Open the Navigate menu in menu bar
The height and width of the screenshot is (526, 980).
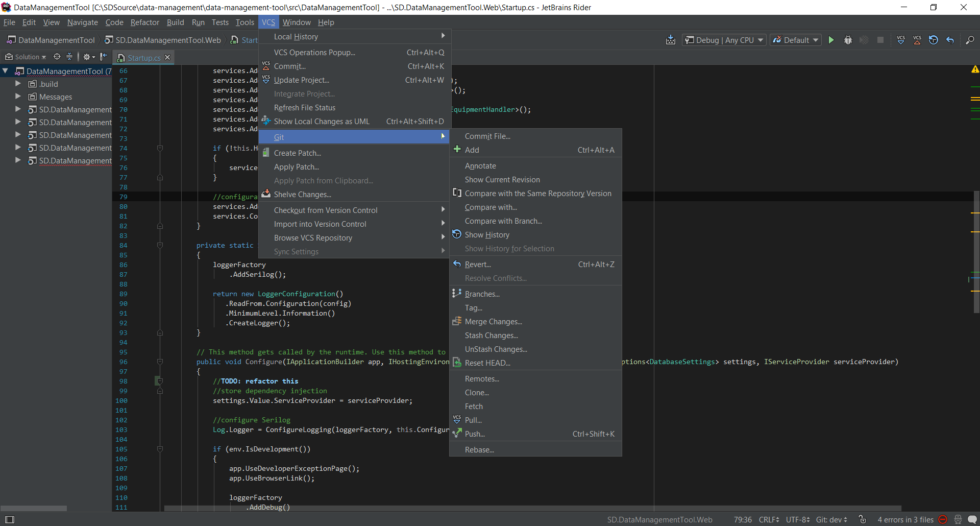[x=82, y=22]
